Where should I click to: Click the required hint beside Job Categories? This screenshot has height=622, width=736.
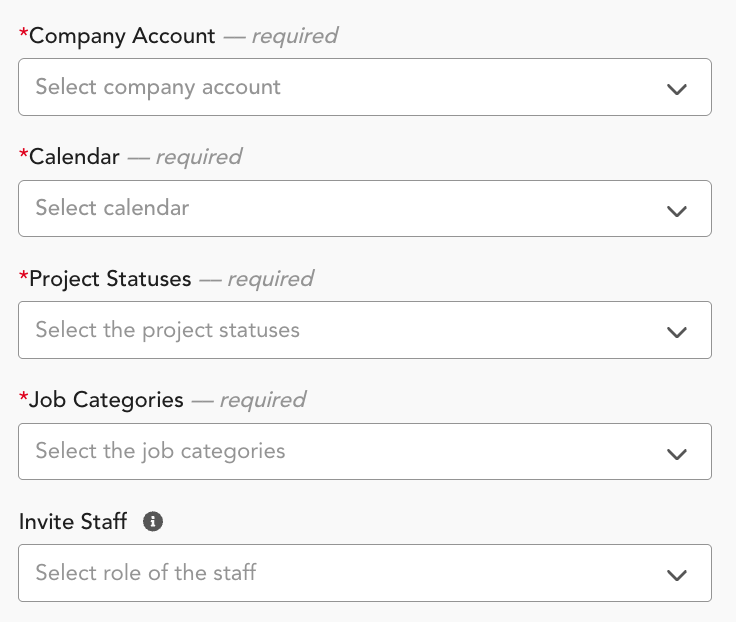point(262,400)
